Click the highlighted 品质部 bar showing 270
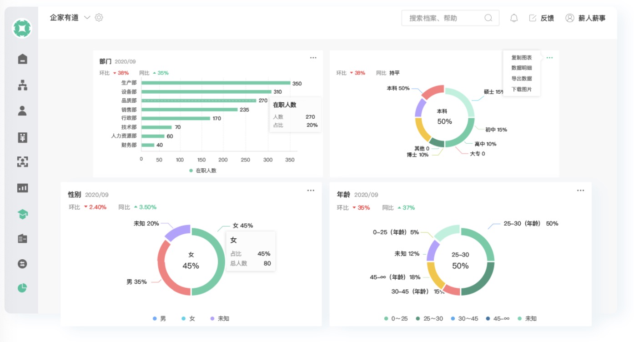The image size is (644, 342). [x=199, y=101]
